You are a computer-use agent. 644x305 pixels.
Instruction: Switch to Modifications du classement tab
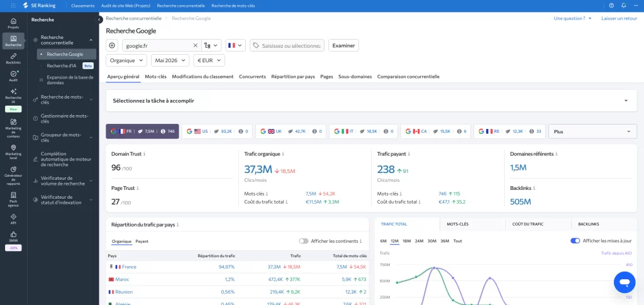click(203, 76)
